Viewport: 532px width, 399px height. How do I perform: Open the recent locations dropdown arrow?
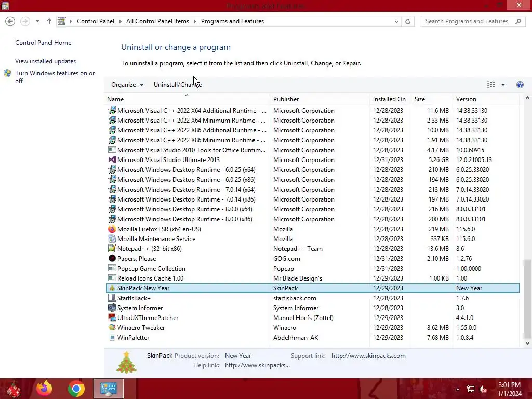[x=37, y=21]
